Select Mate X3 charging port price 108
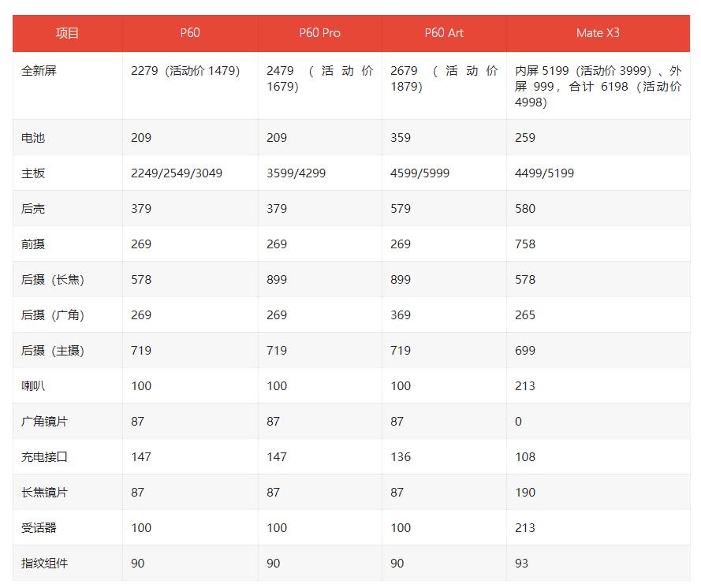This screenshot has height=588, width=701. pyautogui.click(x=525, y=456)
